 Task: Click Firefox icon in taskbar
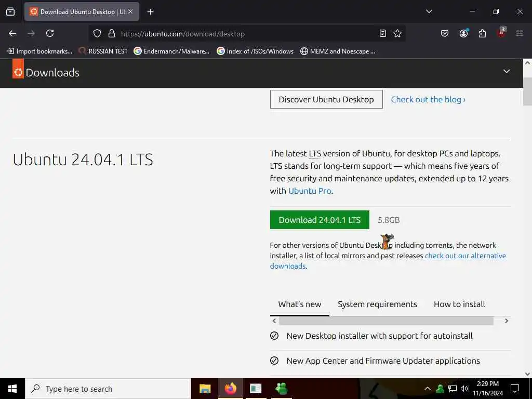coord(230,389)
